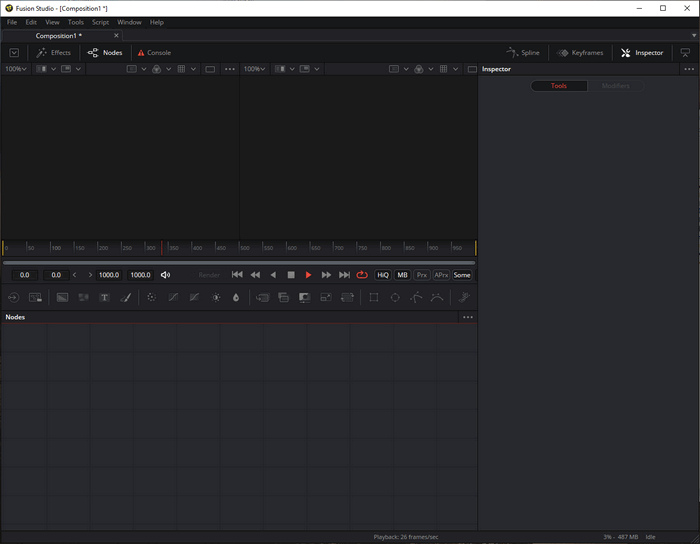Add a Channel Booleans node
The image size is (700, 544).
[283, 297]
